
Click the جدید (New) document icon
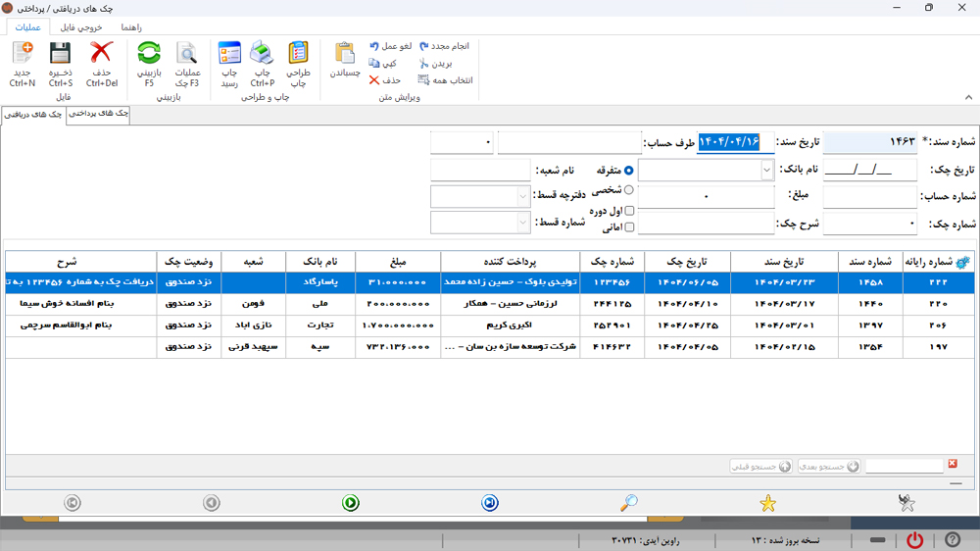tap(22, 54)
